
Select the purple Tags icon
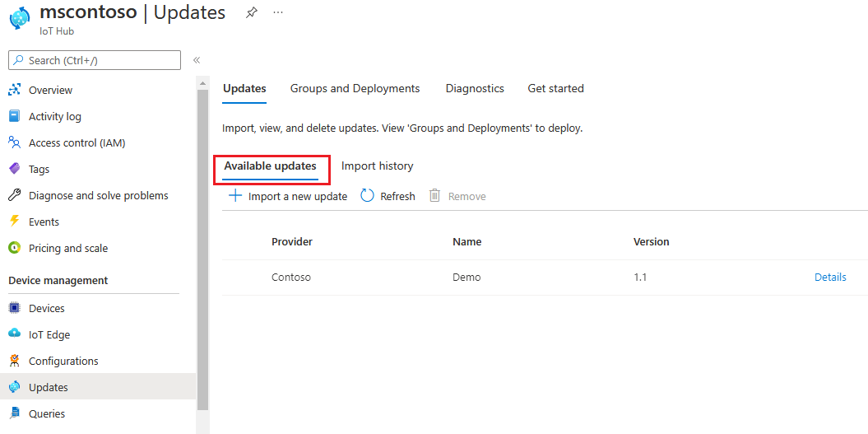coord(14,169)
